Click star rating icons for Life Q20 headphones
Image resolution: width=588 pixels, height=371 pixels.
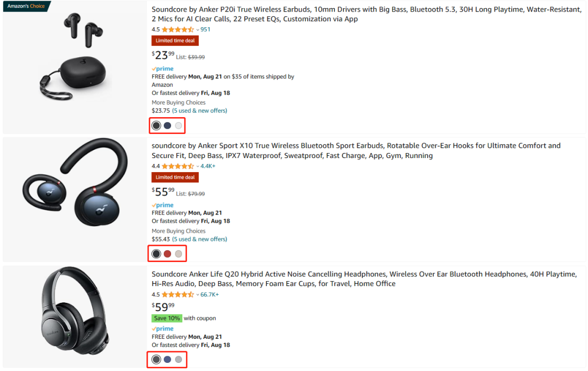(178, 295)
